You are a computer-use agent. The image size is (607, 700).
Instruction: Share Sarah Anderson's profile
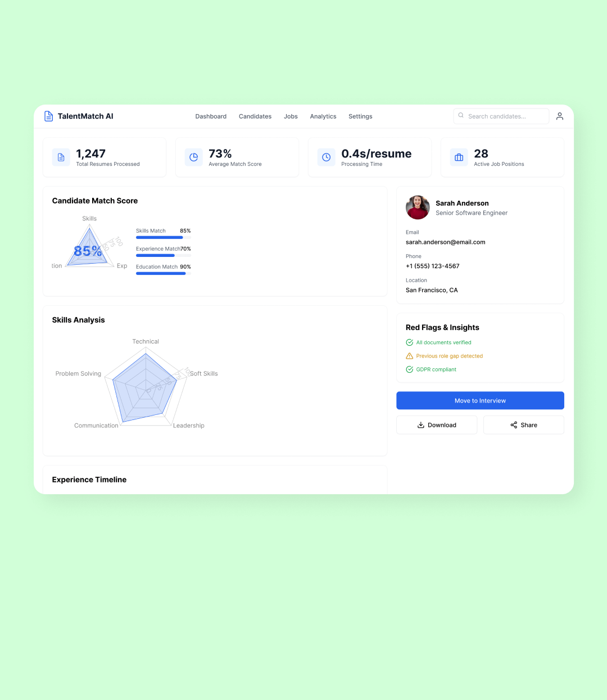524,425
